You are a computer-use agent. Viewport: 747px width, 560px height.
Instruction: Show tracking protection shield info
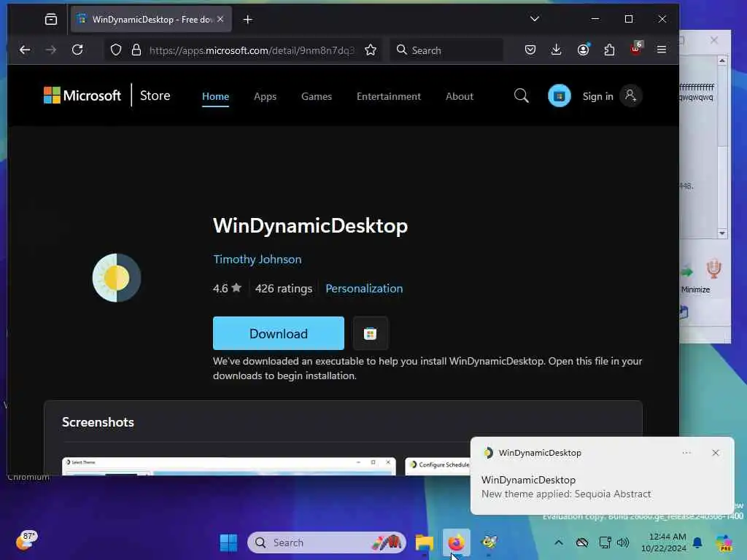pos(116,50)
